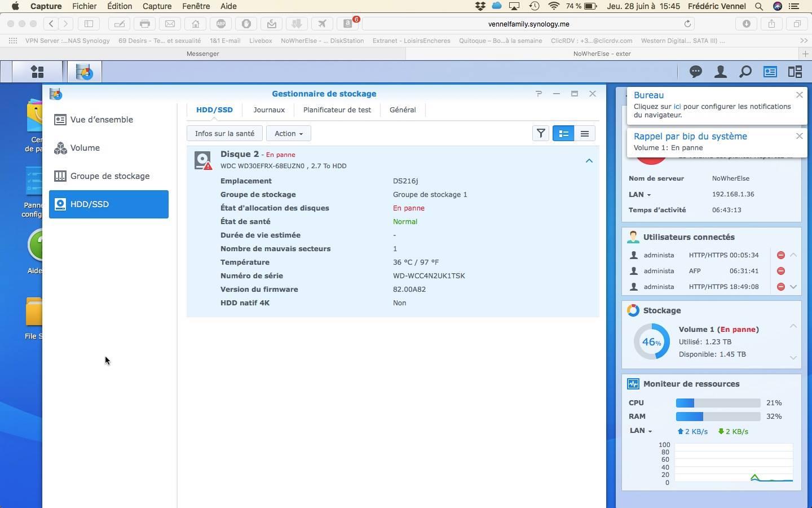812x508 pixels.
Task: Switch to detailed list view
Action: click(x=563, y=134)
